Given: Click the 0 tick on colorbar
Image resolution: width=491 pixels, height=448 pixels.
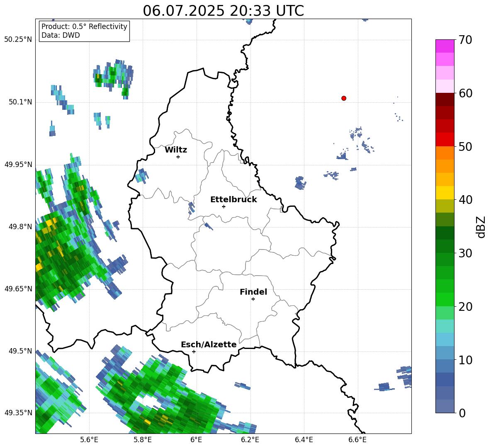Looking at the screenshot, I should [x=462, y=413].
